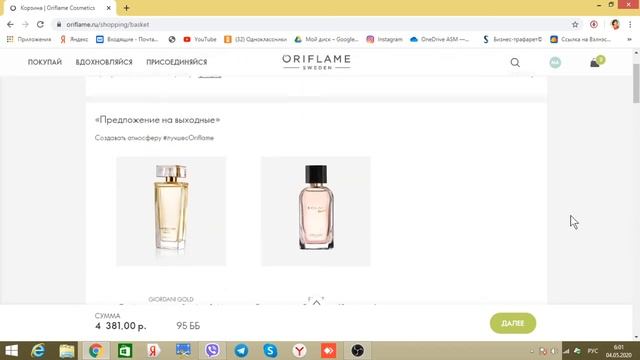Open Chrome menu three dots
Viewport: 640px width, 360px height.
click(630, 24)
